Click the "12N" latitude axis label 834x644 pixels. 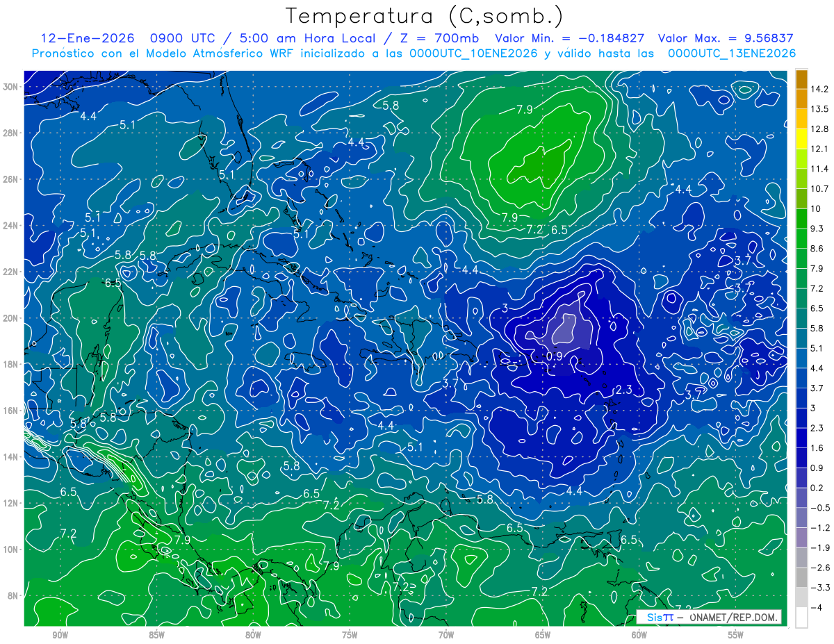(x=12, y=503)
